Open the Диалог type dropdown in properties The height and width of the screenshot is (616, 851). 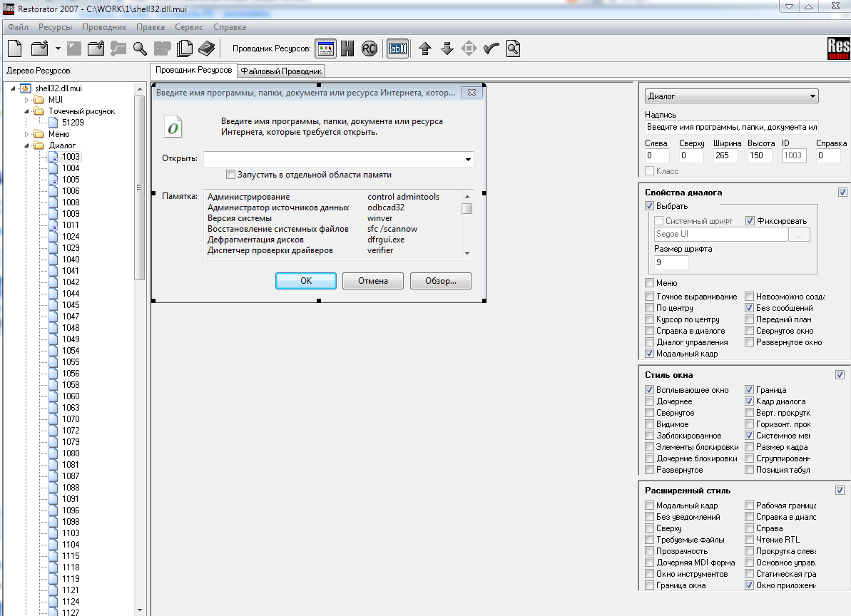click(812, 96)
